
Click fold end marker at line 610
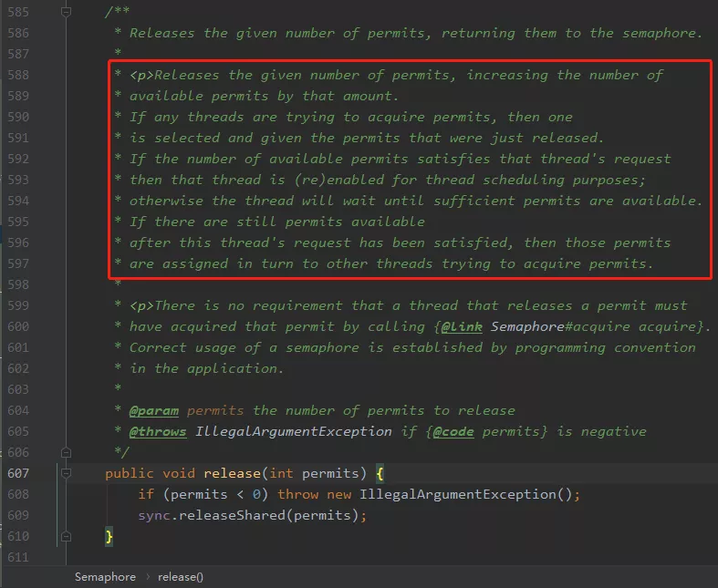coord(66,536)
